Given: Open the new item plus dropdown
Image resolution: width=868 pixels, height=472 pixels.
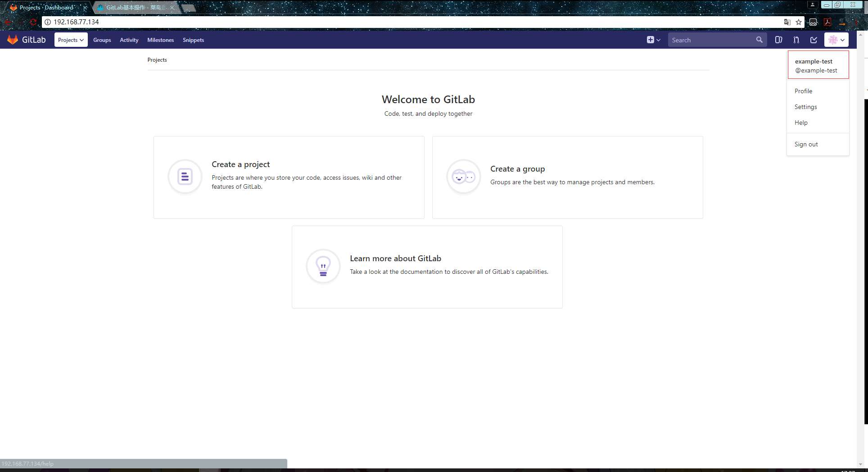Looking at the screenshot, I should pyautogui.click(x=654, y=40).
